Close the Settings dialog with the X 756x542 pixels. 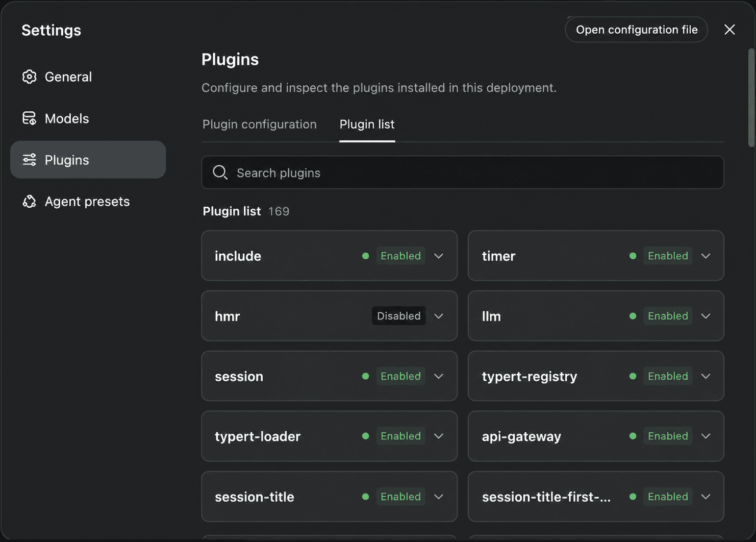coord(729,30)
